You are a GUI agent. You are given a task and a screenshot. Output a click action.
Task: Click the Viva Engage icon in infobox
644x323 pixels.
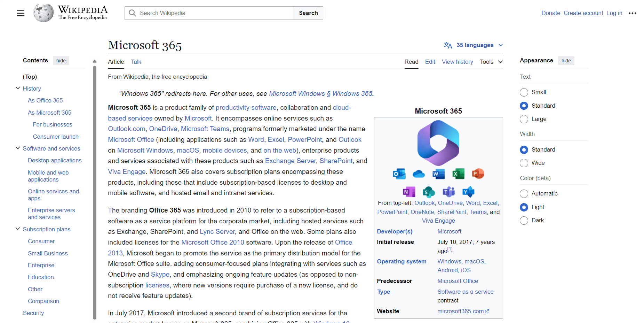[x=468, y=192]
